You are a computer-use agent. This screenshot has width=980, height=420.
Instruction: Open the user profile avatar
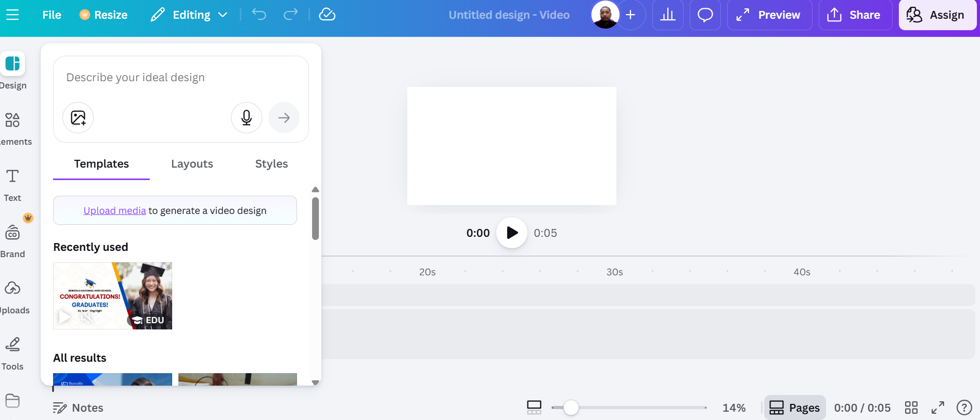click(x=605, y=15)
